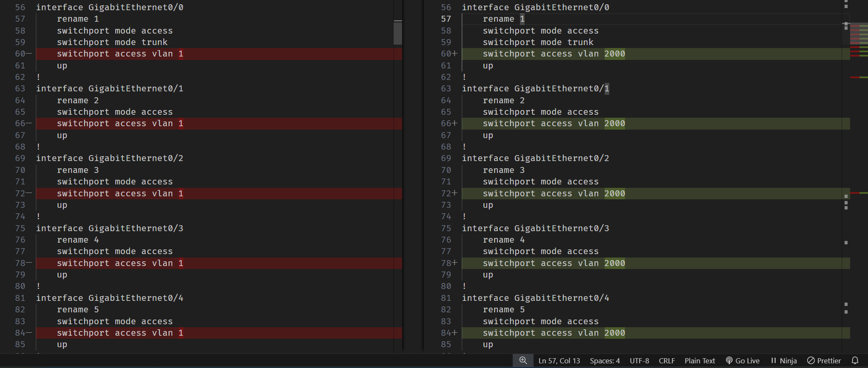Open the CRLF end-of-line selector

[x=667, y=361]
